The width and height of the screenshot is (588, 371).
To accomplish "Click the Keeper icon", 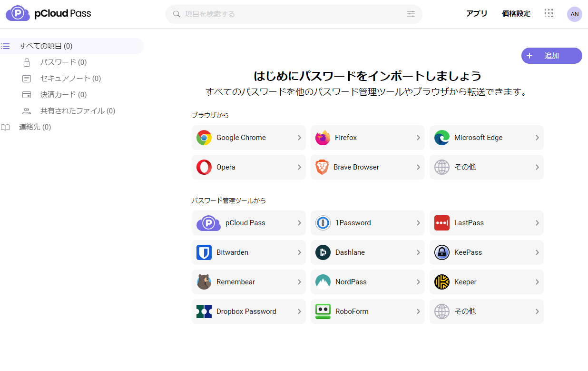I will coord(442,282).
